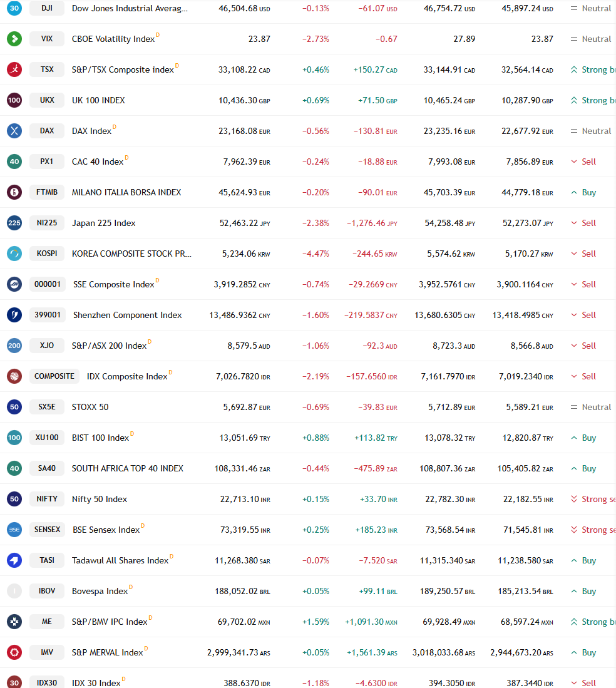The image size is (616, 688).
Task: Click the KOSPI logo icon
Action: (14, 254)
